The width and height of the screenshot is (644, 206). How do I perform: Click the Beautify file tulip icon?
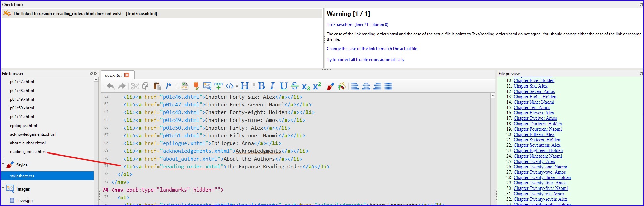[196, 86]
